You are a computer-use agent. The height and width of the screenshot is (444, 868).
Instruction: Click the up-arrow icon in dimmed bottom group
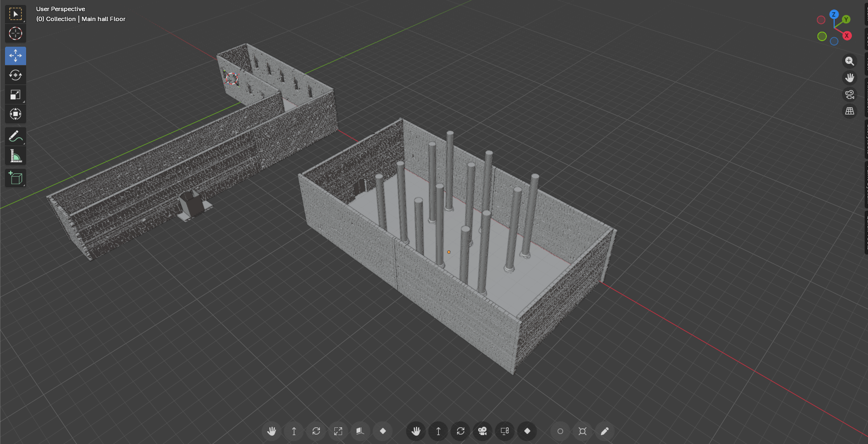coord(294,431)
